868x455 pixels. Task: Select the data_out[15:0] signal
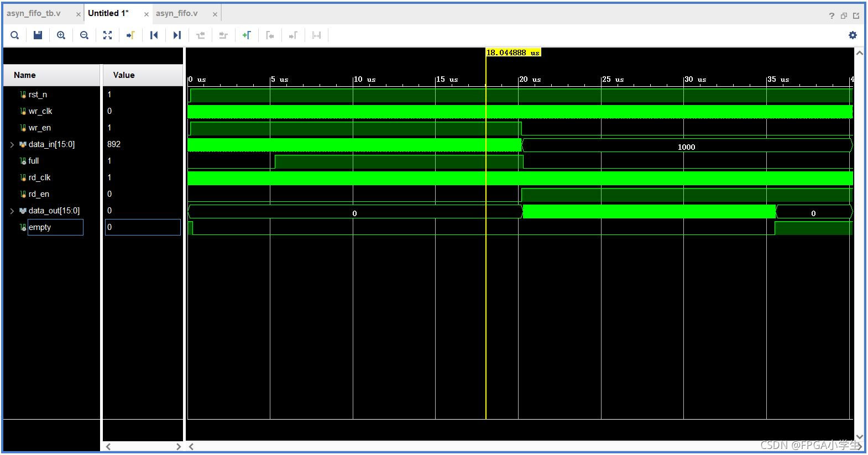pyautogui.click(x=54, y=211)
